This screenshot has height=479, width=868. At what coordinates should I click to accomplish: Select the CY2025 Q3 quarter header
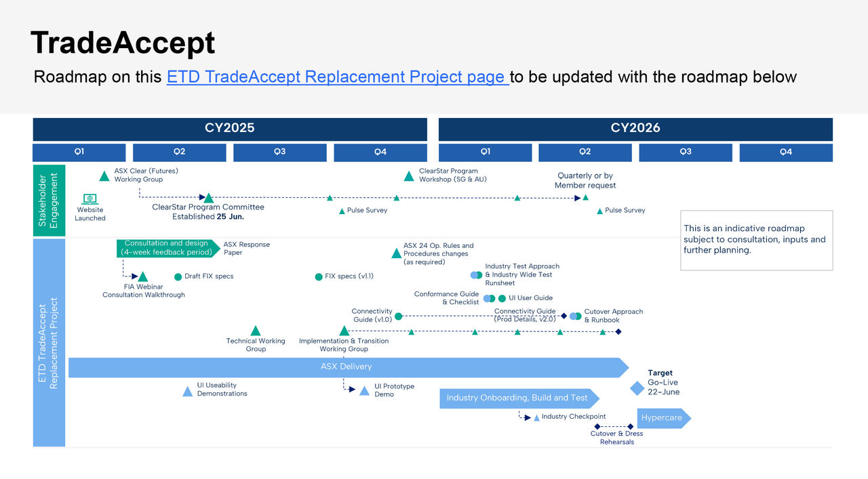[280, 152]
